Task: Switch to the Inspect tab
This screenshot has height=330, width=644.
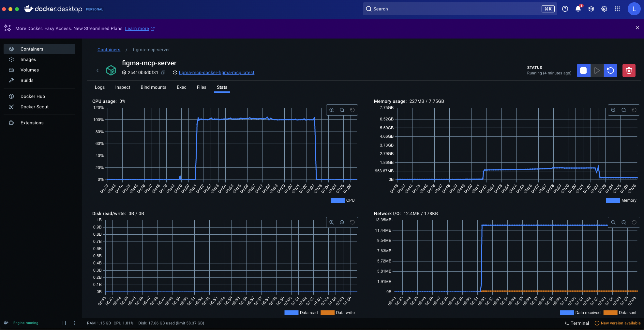Action: [123, 87]
